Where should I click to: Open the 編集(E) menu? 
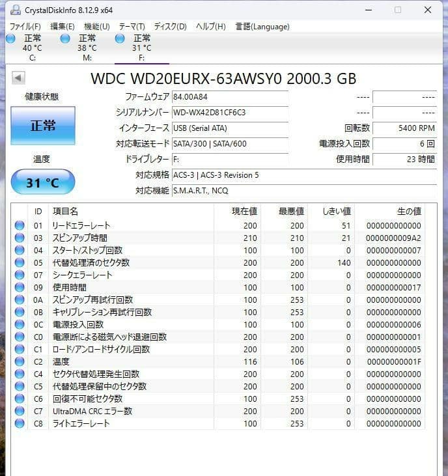click(63, 27)
